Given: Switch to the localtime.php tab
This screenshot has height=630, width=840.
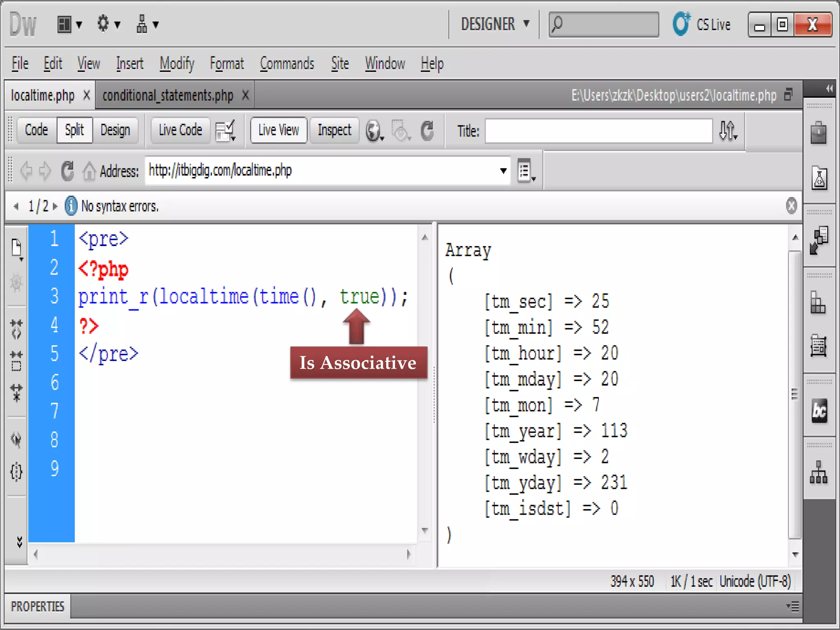Looking at the screenshot, I should click(43, 96).
